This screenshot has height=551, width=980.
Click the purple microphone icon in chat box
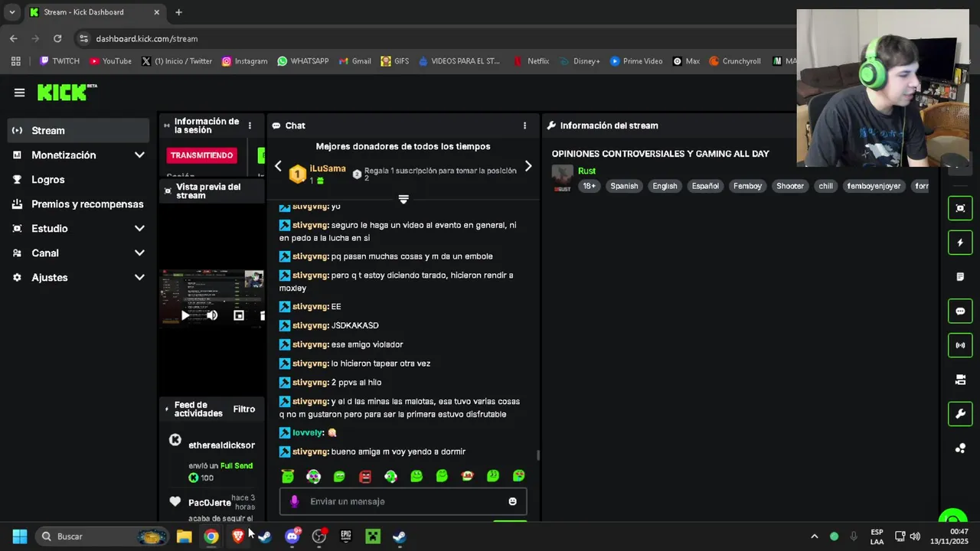(x=295, y=502)
